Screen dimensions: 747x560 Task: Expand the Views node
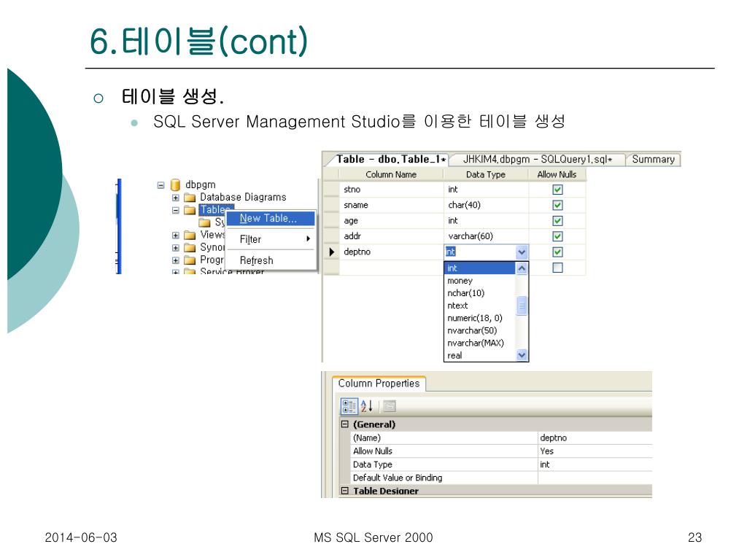coord(176,236)
